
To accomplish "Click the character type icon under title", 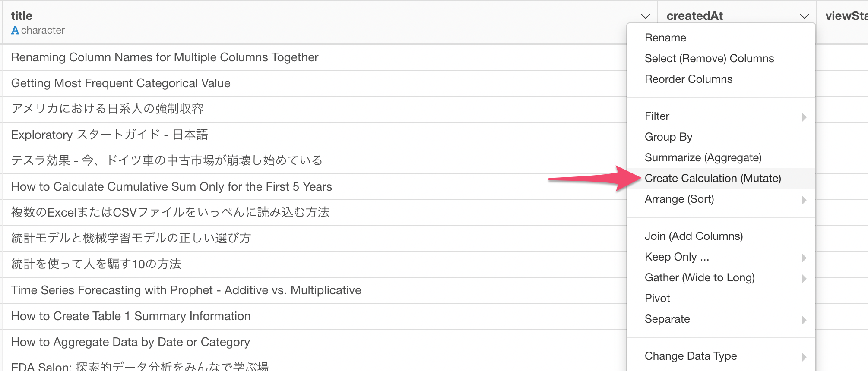I will (15, 30).
